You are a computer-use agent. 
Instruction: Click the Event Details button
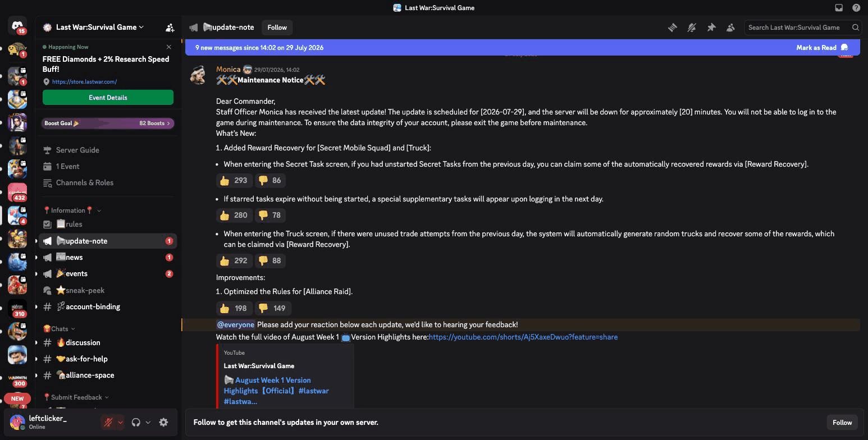click(x=108, y=98)
